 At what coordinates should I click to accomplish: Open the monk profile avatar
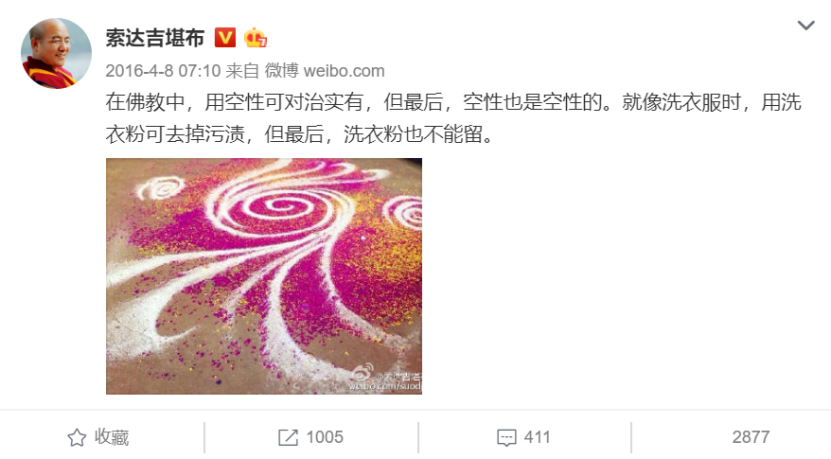pyautogui.click(x=56, y=53)
